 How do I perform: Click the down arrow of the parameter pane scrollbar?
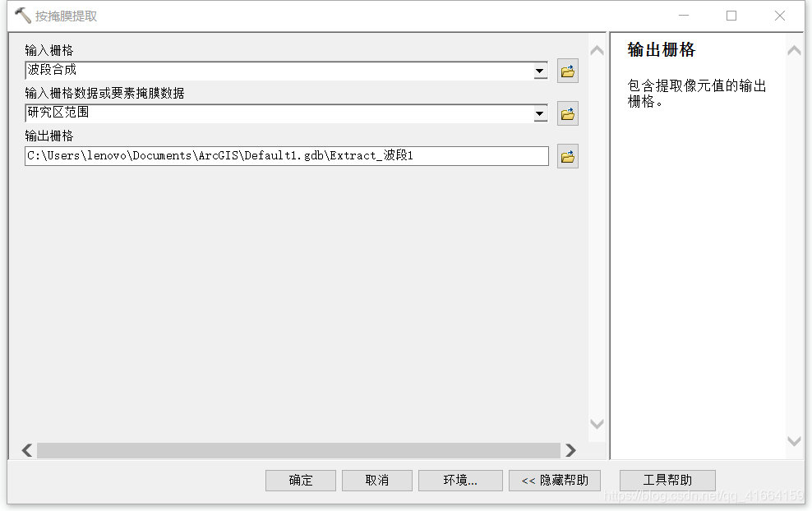[597, 424]
